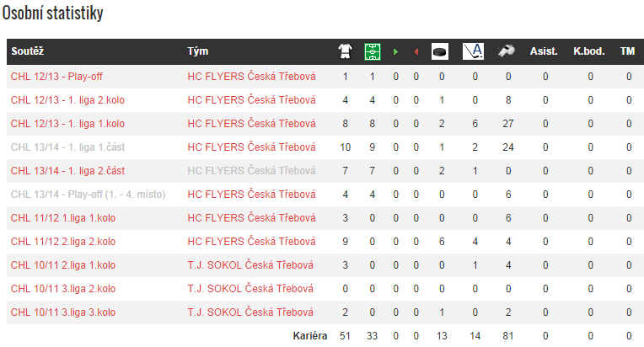Open HC FLYERS team link in Play-off row
644x347 pixels.
point(251,77)
